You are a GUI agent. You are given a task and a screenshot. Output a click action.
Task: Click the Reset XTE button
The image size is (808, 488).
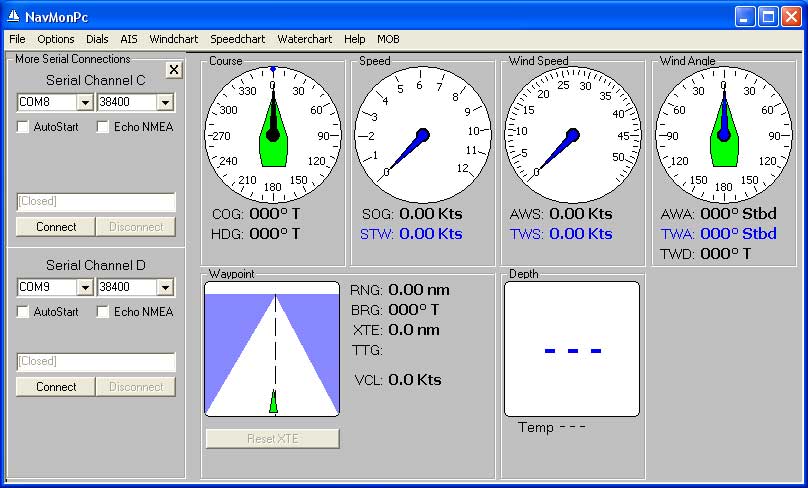pos(273,439)
